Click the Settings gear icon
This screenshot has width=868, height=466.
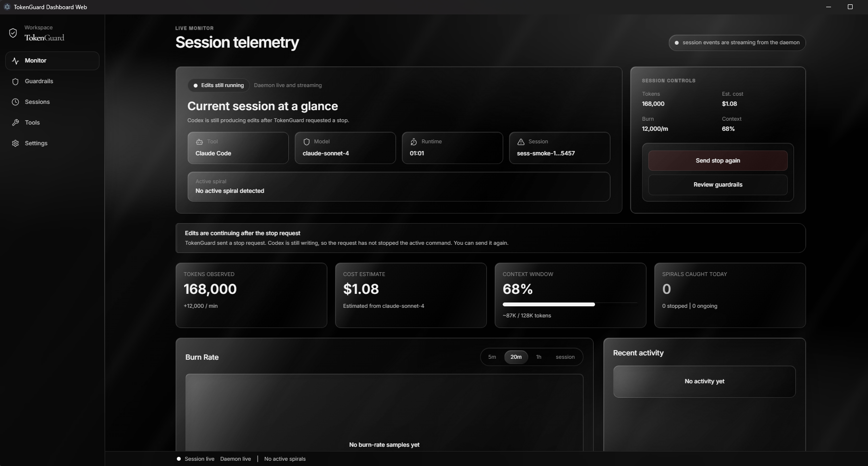pos(15,143)
